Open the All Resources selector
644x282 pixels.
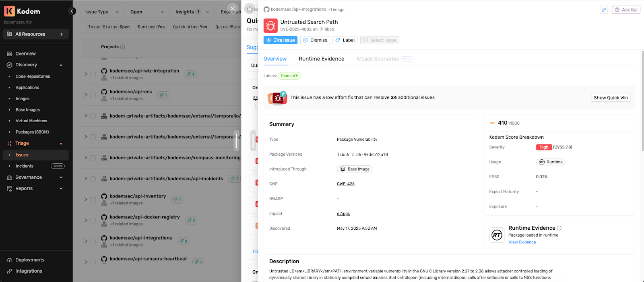coord(35,34)
